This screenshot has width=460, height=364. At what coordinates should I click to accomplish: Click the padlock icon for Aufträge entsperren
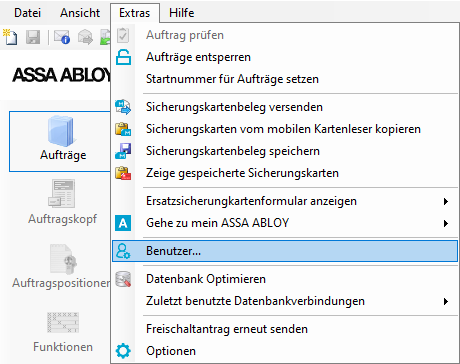123,57
